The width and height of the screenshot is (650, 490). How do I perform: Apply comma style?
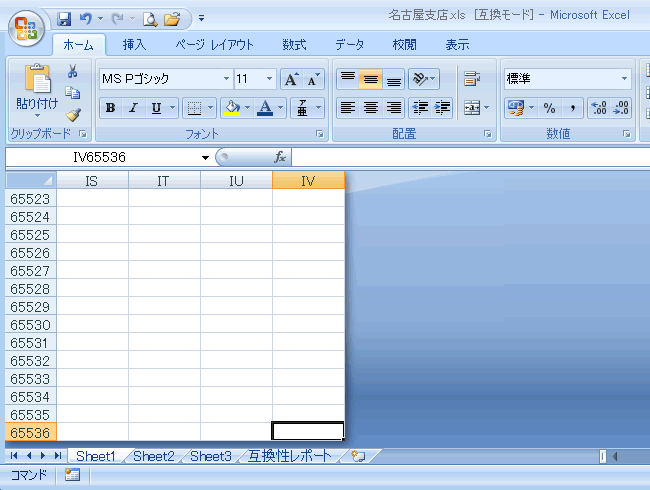[572, 108]
